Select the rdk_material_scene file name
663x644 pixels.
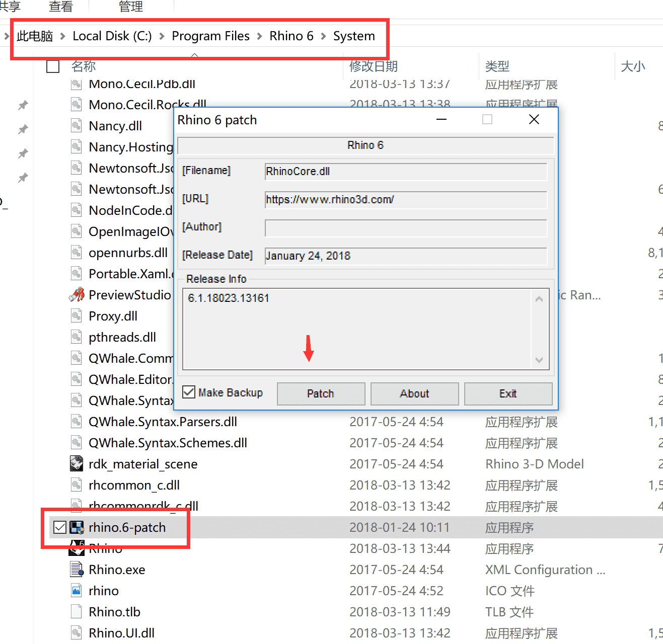pyautogui.click(x=143, y=464)
